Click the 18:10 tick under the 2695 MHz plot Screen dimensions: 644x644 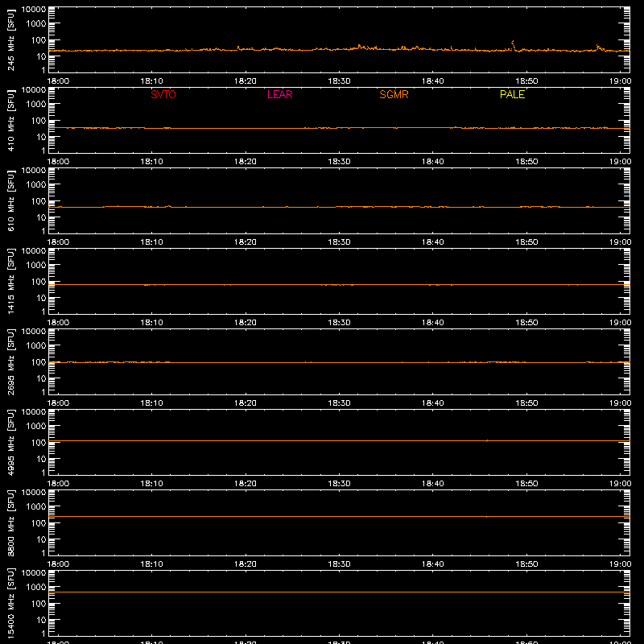[x=152, y=403]
